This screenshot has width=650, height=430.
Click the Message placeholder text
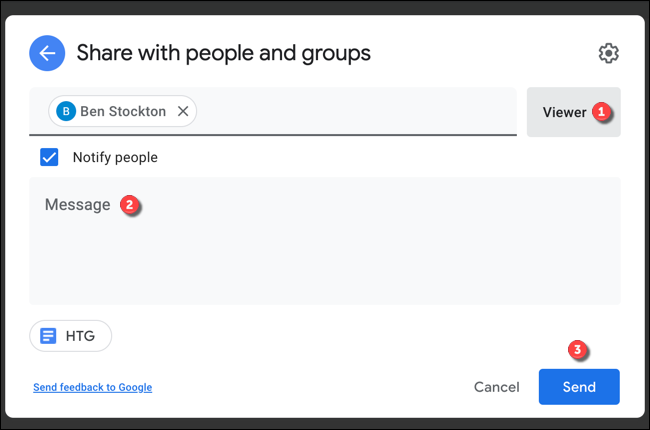click(77, 205)
